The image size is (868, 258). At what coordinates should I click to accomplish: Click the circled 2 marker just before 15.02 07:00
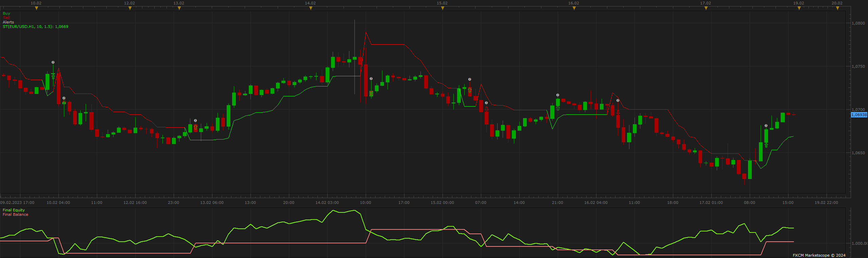pos(470,79)
